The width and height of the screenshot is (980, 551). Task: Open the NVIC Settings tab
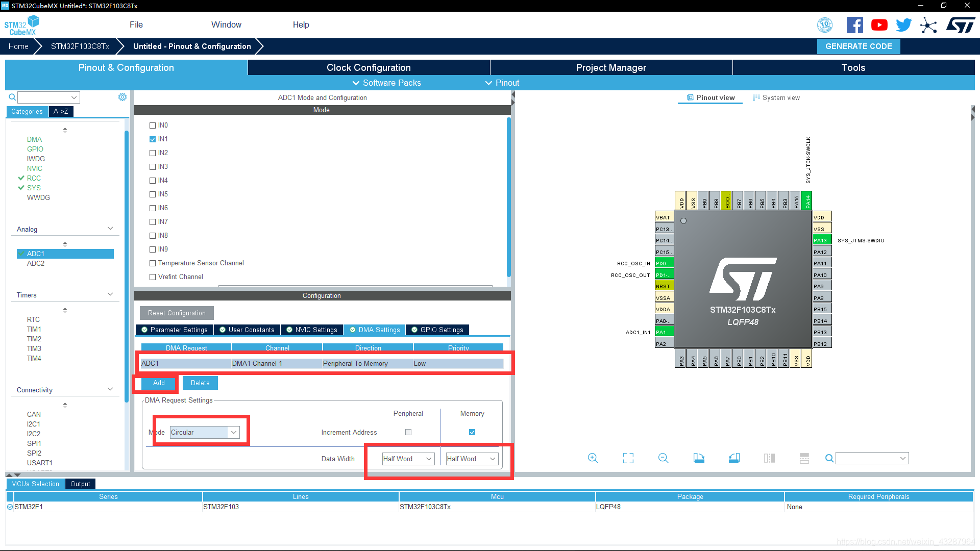[312, 330]
